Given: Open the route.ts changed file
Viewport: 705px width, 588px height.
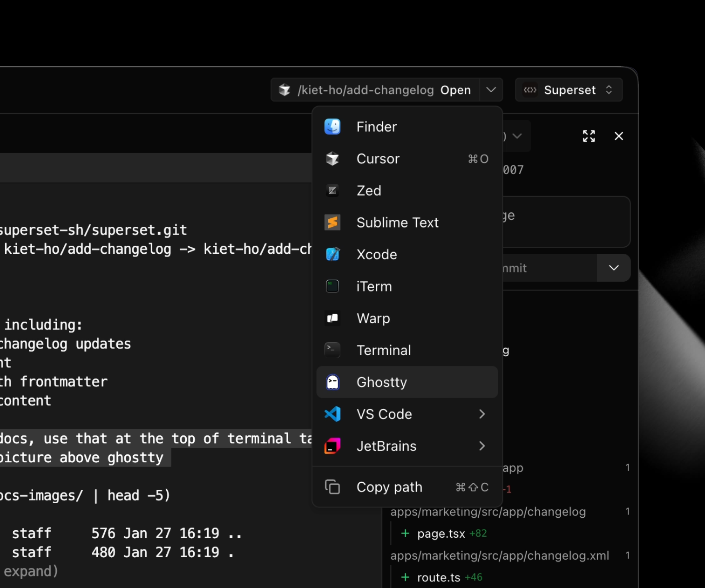Looking at the screenshot, I should (438, 577).
